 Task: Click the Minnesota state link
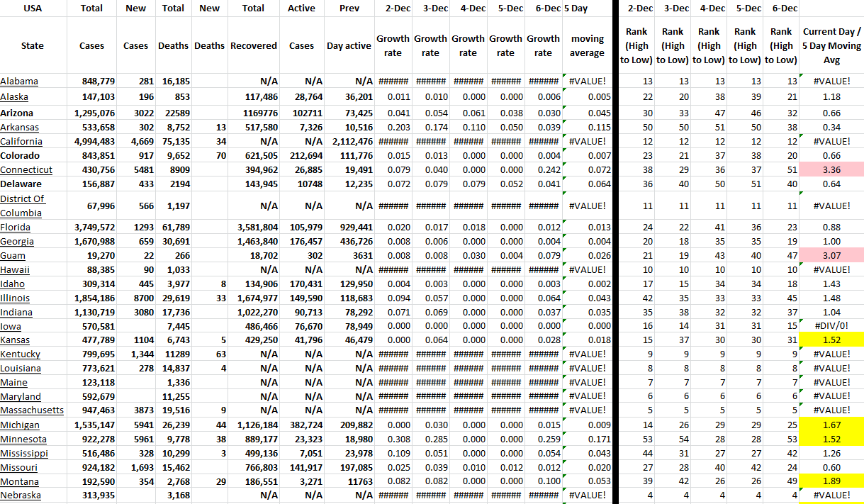[23, 439]
